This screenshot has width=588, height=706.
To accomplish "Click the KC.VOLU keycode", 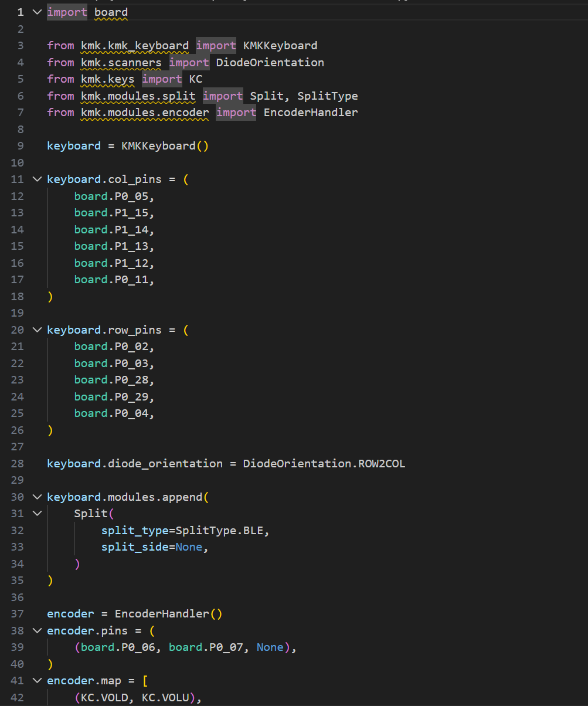I will (165, 698).
